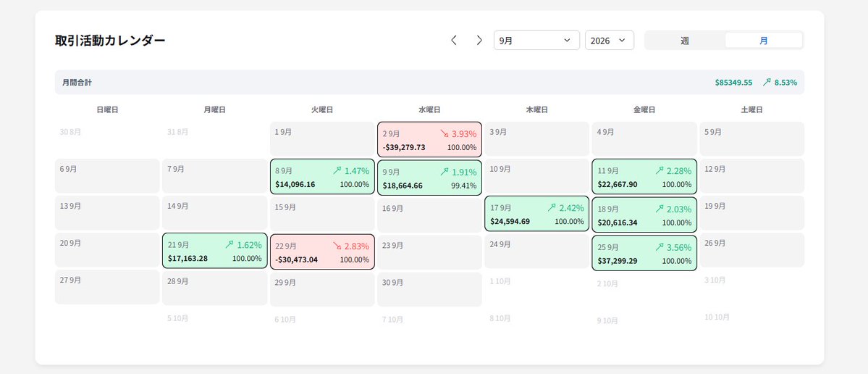The image size is (868, 374).
Task: Select the 30 9月 day cell
Action: click(429, 289)
